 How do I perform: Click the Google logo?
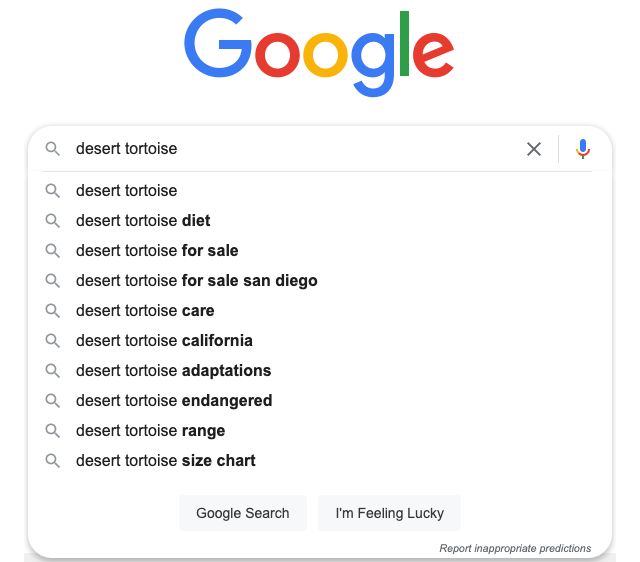319,52
